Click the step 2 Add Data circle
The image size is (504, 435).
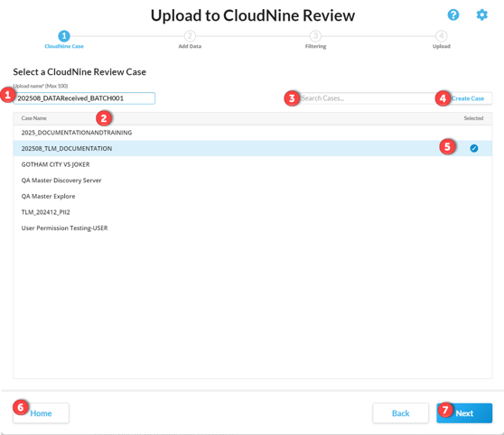pyautogui.click(x=190, y=36)
